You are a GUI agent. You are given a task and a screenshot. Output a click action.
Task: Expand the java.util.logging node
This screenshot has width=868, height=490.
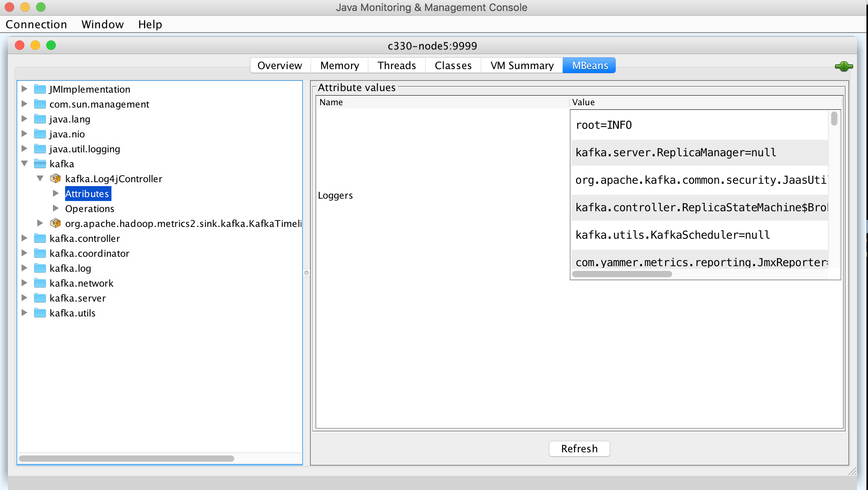24,149
